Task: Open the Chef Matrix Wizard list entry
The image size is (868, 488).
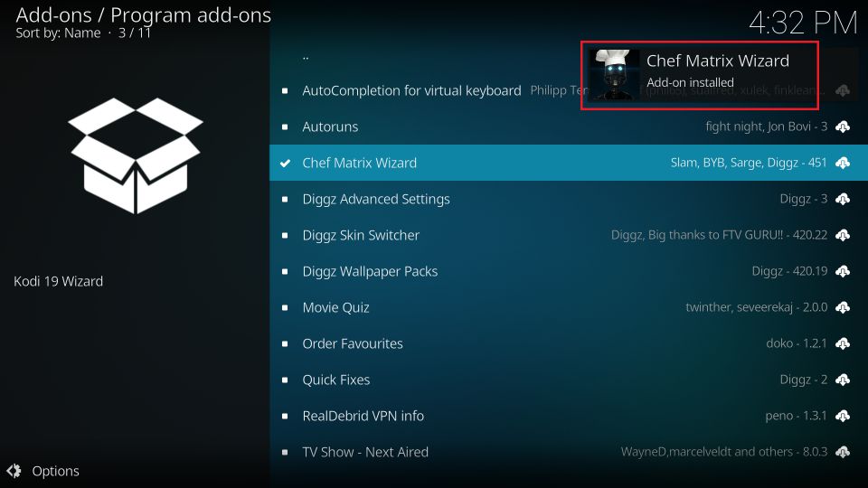Action: pyautogui.click(x=569, y=163)
